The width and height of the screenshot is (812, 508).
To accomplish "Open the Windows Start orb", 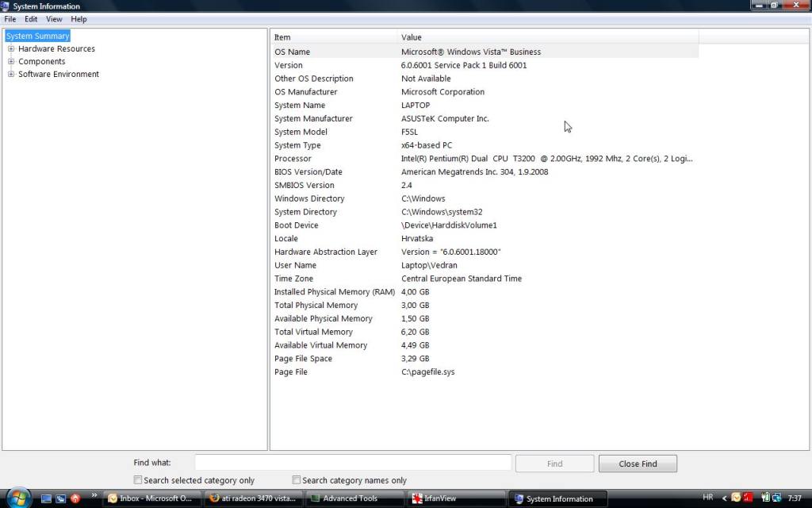I will pyautogui.click(x=17, y=498).
